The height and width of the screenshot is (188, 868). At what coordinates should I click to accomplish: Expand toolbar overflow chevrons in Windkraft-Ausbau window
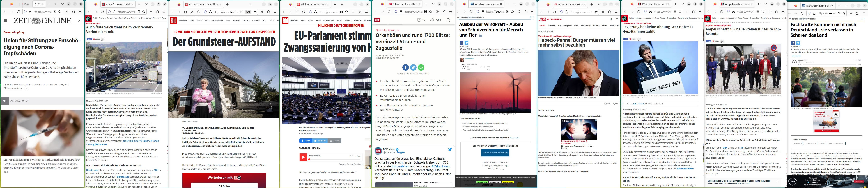[519, 12]
